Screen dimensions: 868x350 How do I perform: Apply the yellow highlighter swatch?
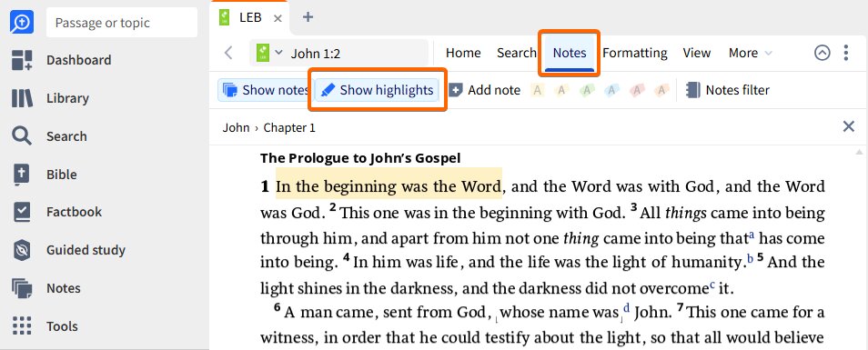[x=537, y=90]
